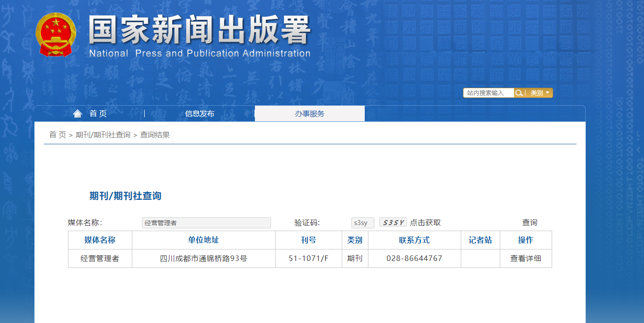This screenshot has height=323, width=644.
Task: Click the 类别 table column header
Action: pos(355,240)
